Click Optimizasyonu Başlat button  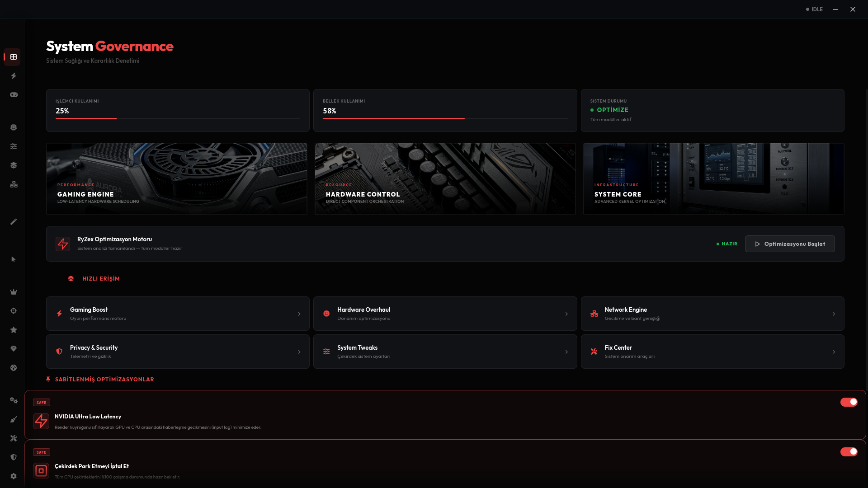coord(790,244)
